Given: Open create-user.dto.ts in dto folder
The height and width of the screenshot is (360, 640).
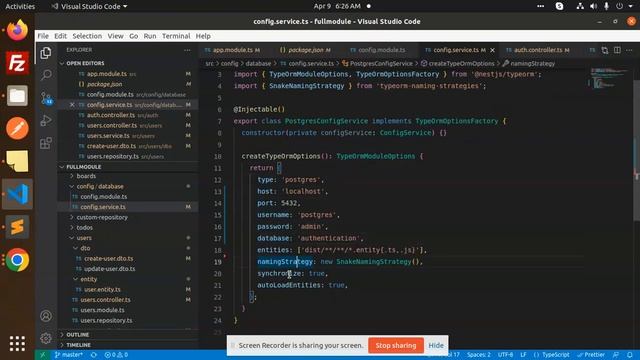Looking at the screenshot, I should (x=108, y=258).
